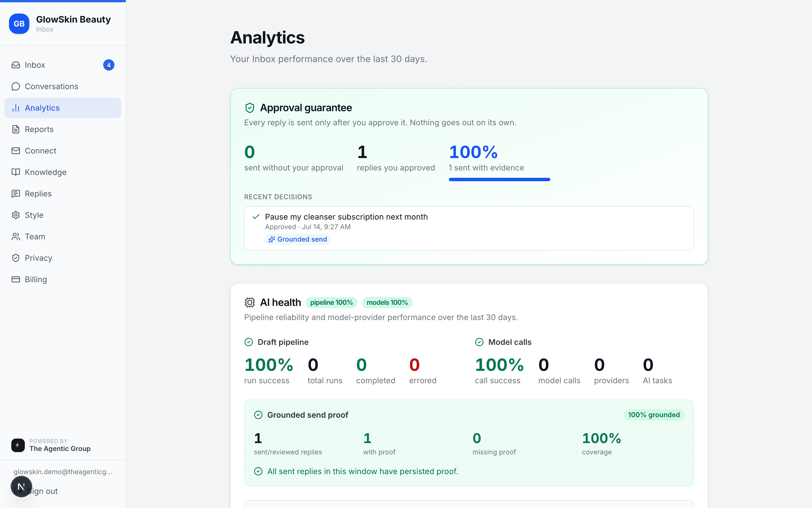Click The Agentic Group link
Image resolution: width=812 pixels, height=508 pixels.
[x=60, y=448]
